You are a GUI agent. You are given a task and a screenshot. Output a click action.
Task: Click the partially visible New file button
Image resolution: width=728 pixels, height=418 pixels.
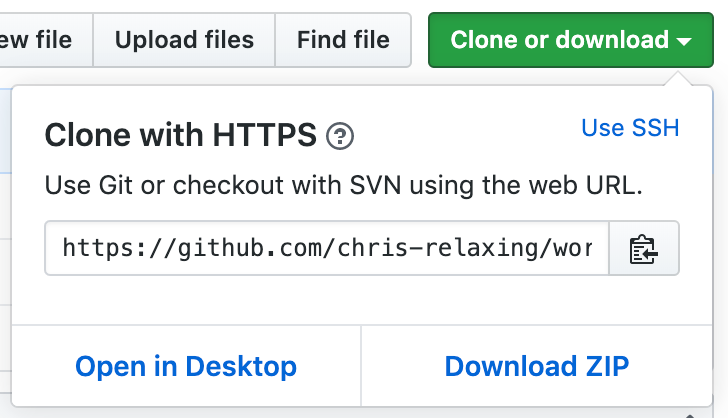click(46, 40)
